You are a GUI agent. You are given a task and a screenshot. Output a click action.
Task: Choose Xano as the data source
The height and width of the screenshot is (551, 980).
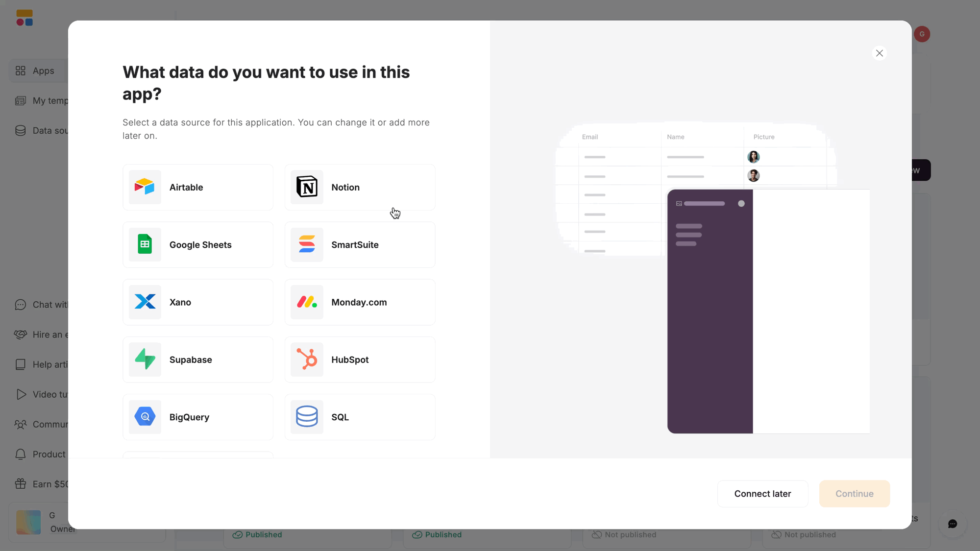[x=198, y=302]
